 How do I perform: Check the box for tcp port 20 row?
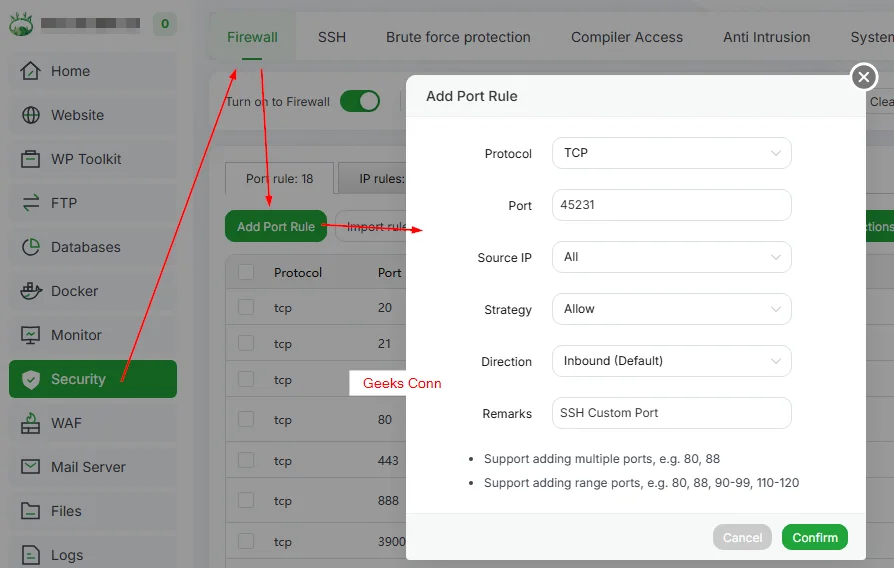pyautogui.click(x=246, y=307)
